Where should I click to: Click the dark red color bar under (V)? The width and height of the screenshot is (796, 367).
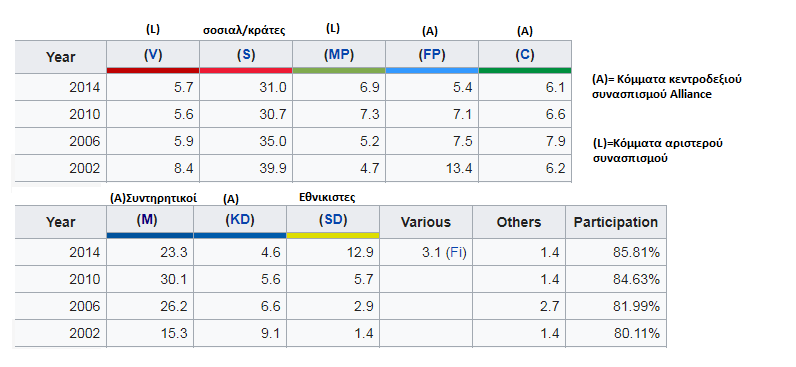[x=153, y=70]
